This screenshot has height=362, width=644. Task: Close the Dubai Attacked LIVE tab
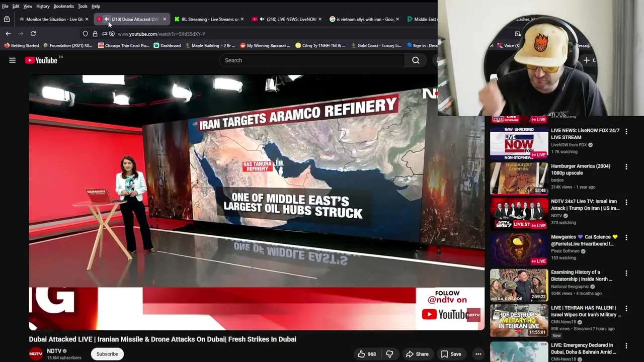(164, 19)
